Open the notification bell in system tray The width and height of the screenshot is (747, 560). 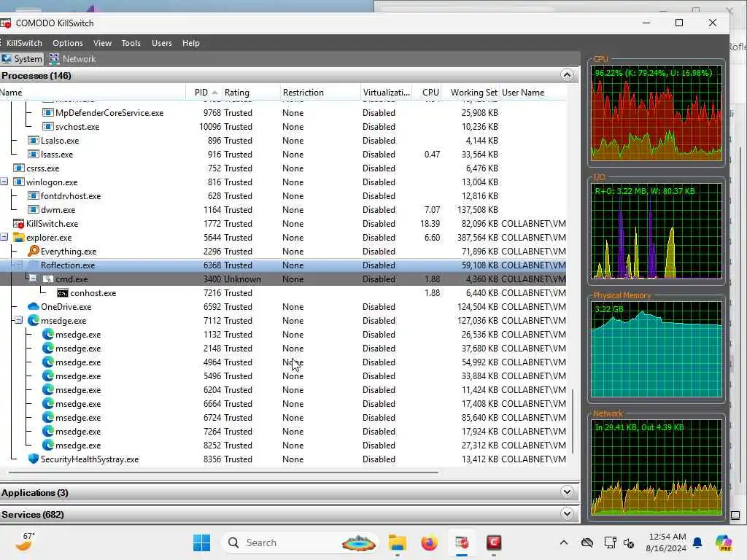(697, 542)
